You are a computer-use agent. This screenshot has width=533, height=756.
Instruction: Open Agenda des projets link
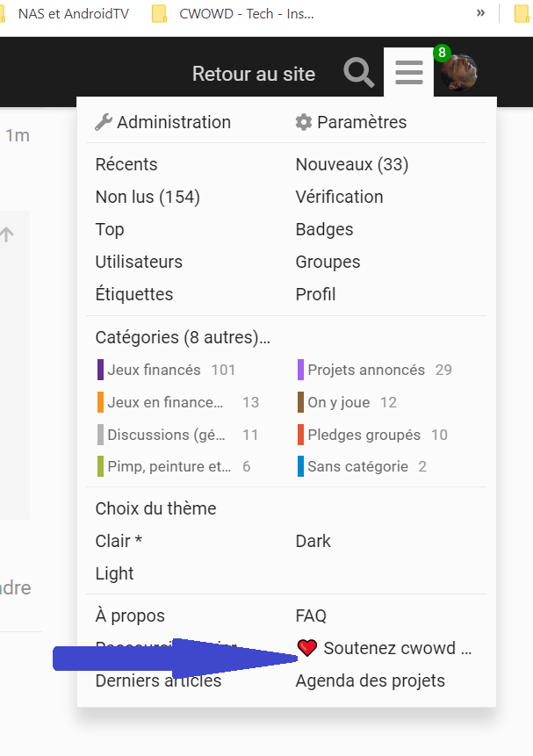point(371,681)
